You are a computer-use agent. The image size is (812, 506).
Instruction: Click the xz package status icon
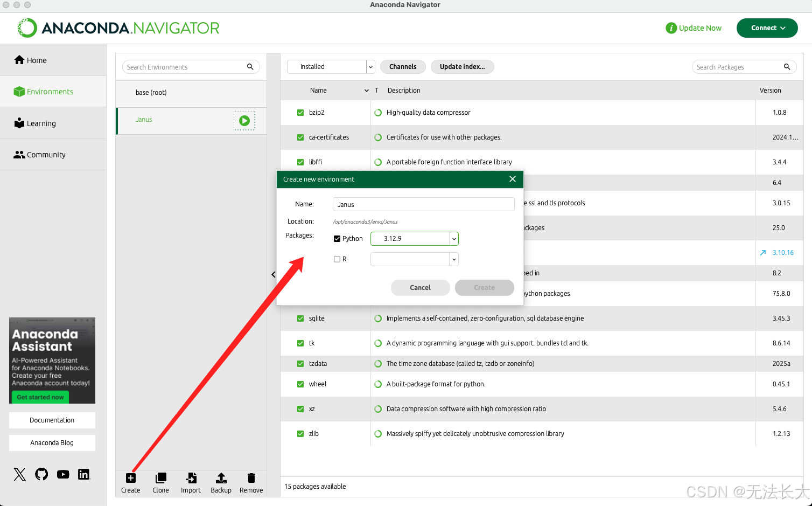(x=378, y=409)
